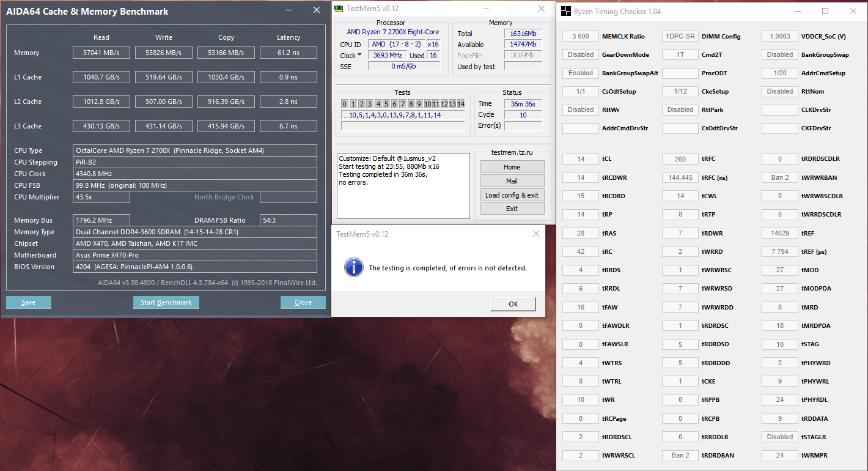The height and width of the screenshot is (471, 868).
Task: Click the MEMCLK Ratio field showing 3 600
Action: 581,37
